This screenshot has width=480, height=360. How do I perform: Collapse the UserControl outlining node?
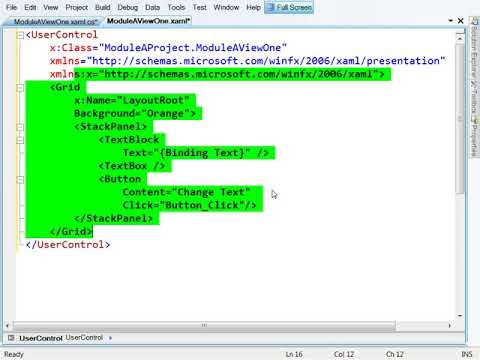(x=20, y=35)
